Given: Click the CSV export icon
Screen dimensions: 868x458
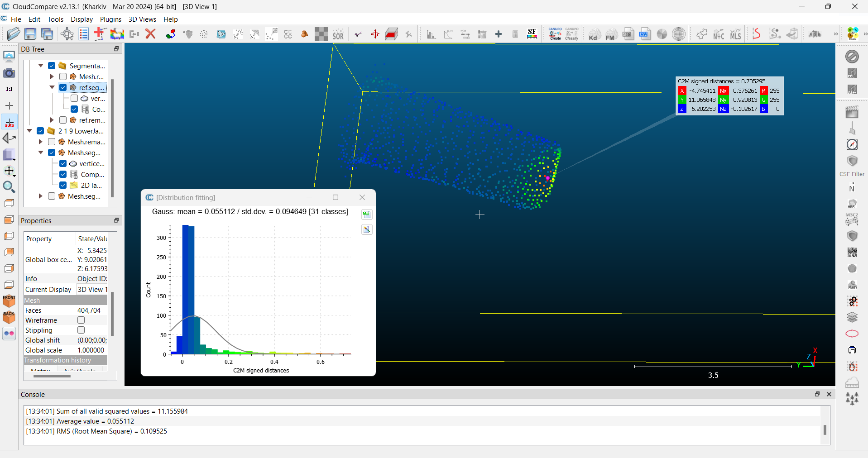Looking at the screenshot, I should pyautogui.click(x=645, y=34).
